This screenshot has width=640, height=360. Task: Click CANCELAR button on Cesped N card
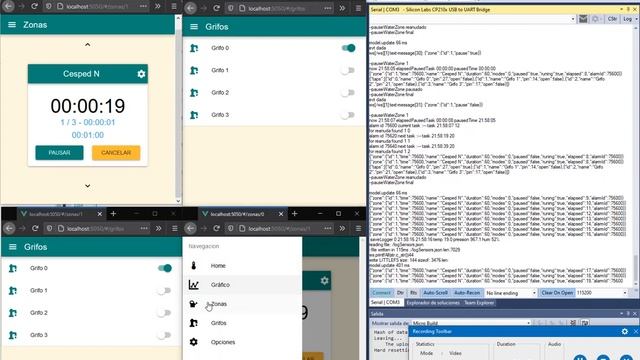[x=116, y=153]
